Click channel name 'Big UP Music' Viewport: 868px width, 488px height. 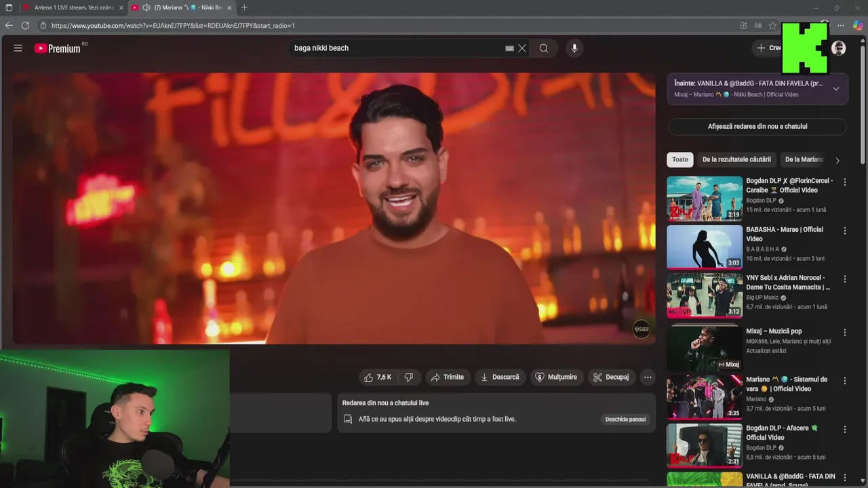coord(762,298)
